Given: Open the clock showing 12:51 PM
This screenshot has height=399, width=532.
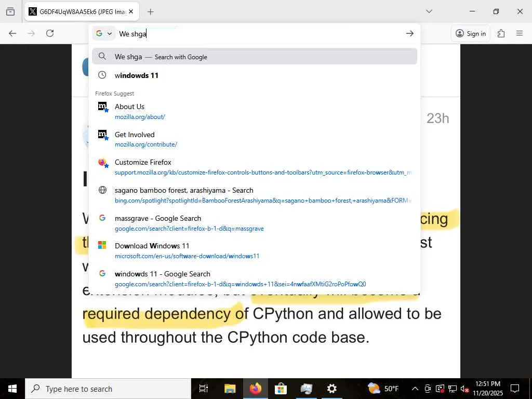Looking at the screenshot, I should point(488,389).
